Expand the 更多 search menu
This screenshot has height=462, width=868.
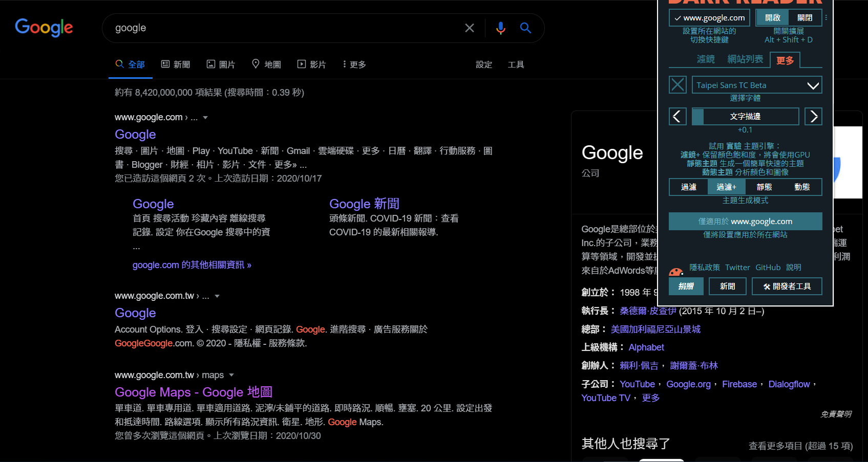pos(354,64)
